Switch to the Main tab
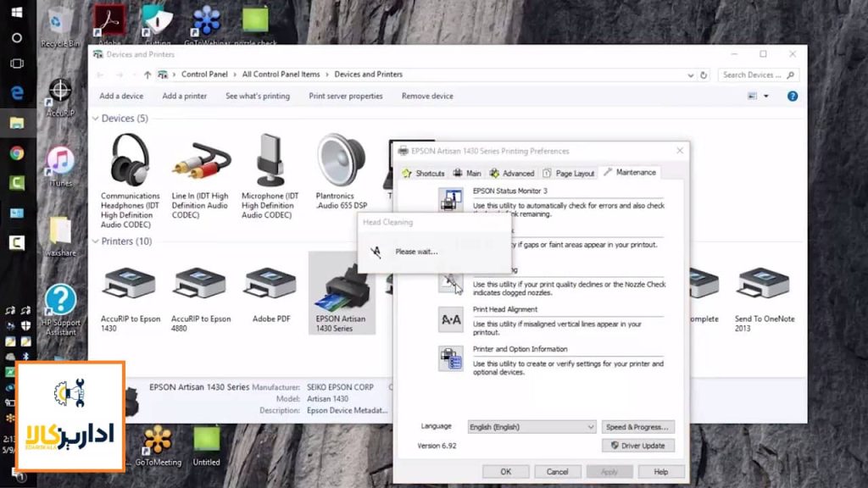This screenshot has width=868, height=488. point(467,173)
